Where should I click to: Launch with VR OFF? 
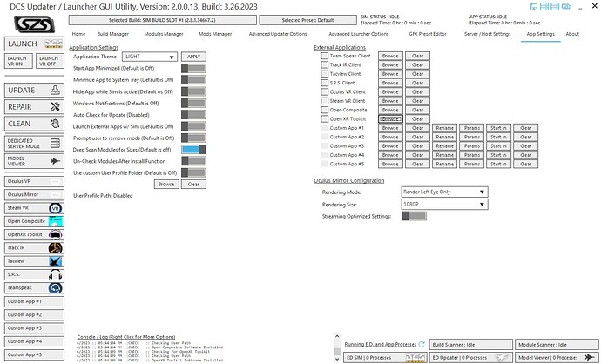(50, 61)
